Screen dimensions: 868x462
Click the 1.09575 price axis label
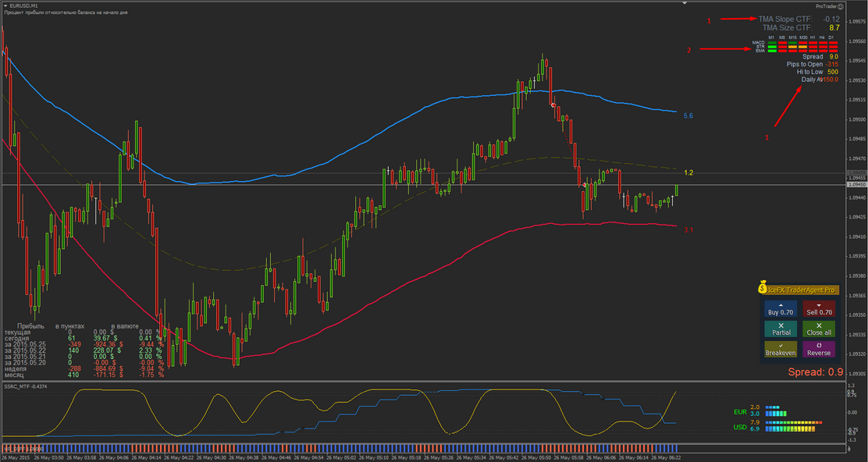856,22
